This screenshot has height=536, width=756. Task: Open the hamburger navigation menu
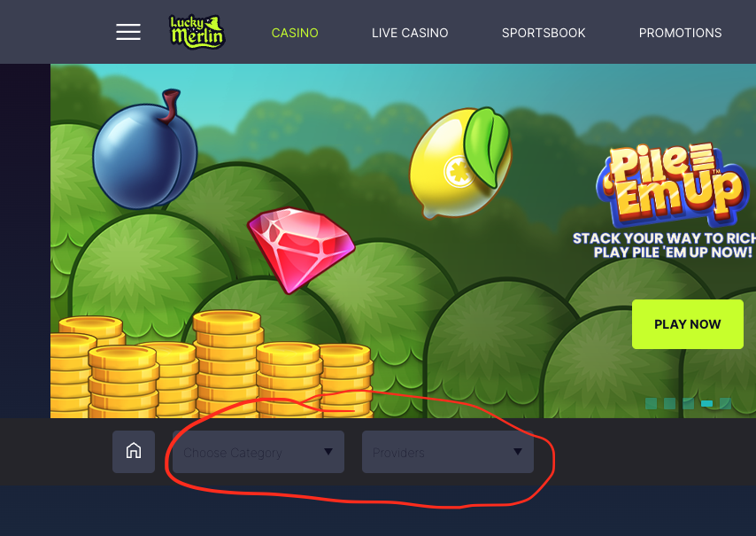128,32
